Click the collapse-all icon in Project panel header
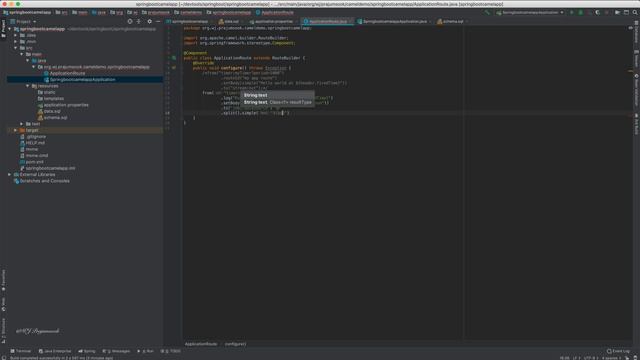The height and width of the screenshot is (360, 640). tap(139, 21)
